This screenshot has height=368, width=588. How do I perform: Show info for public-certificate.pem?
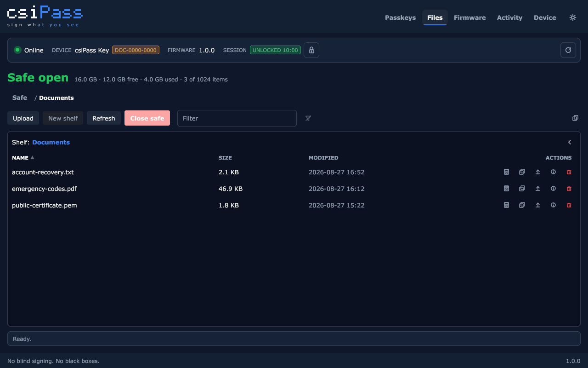(553, 205)
